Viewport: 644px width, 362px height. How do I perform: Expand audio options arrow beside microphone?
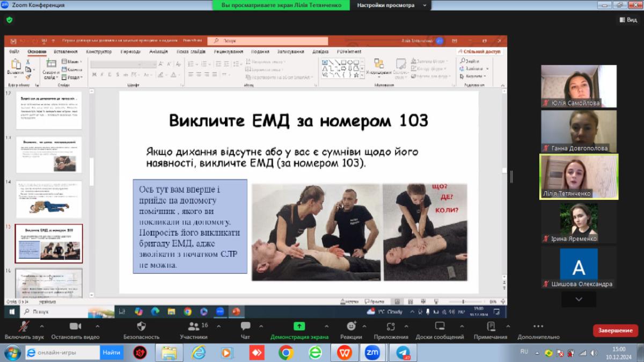pos(42,326)
